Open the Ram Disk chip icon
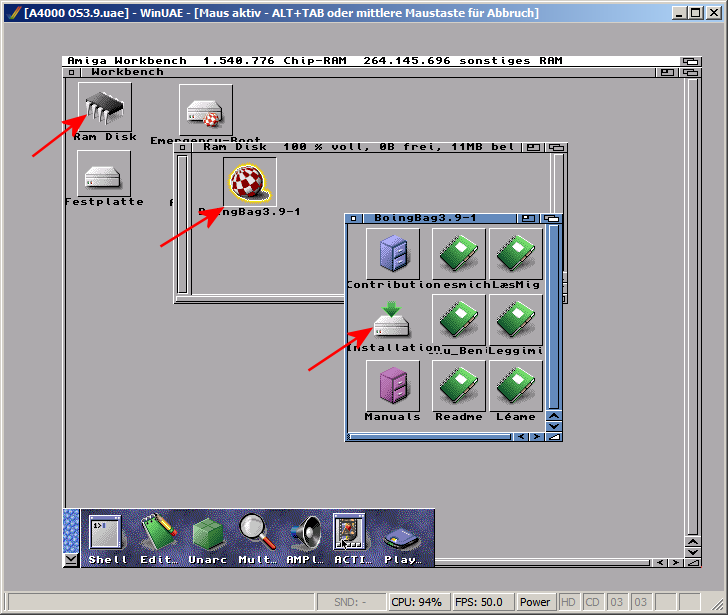728x615 pixels. coord(105,107)
